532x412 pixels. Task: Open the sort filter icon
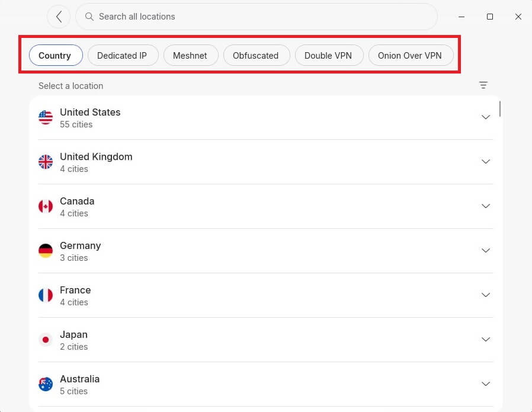click(483, 85)
